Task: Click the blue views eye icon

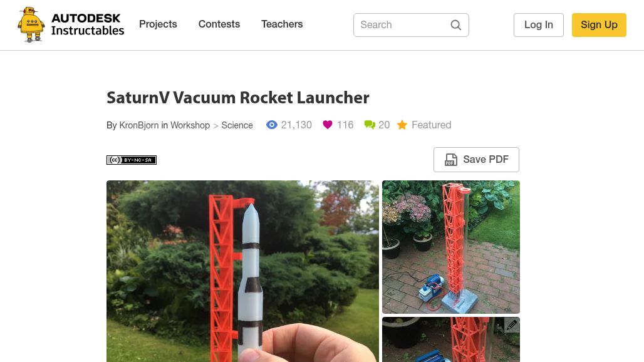Action: (x=271, y=125)
